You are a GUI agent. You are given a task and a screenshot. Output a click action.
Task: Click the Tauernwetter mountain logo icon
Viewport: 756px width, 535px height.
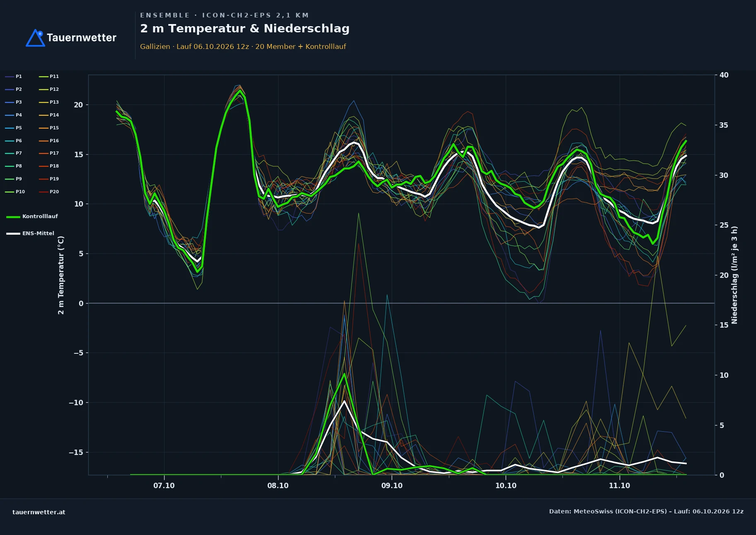point(36,38)
